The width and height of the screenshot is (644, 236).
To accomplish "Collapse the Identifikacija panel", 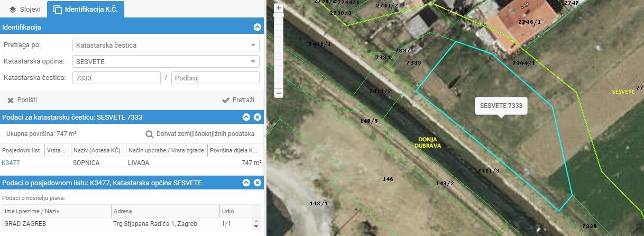I will click(x=257, y=27).
